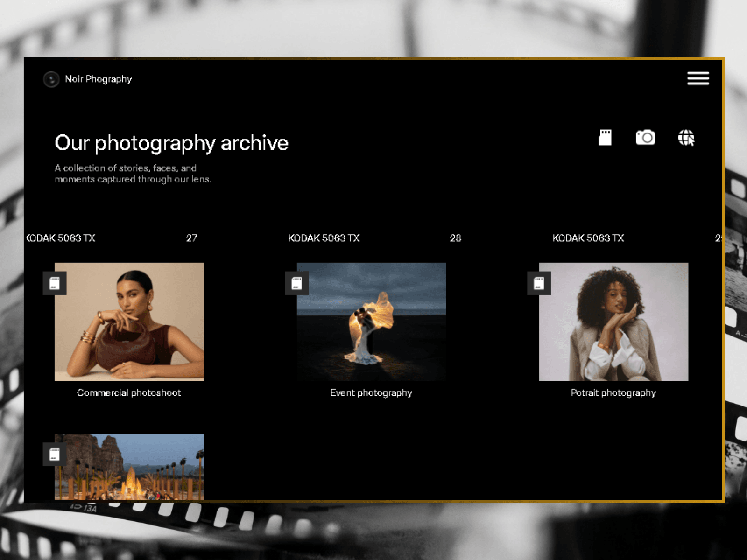Click the Noir Phography brand name

pos(99,79)
